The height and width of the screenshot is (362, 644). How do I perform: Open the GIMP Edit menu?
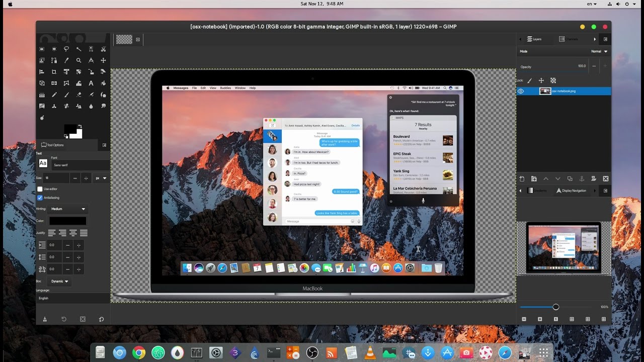[203, 87]
